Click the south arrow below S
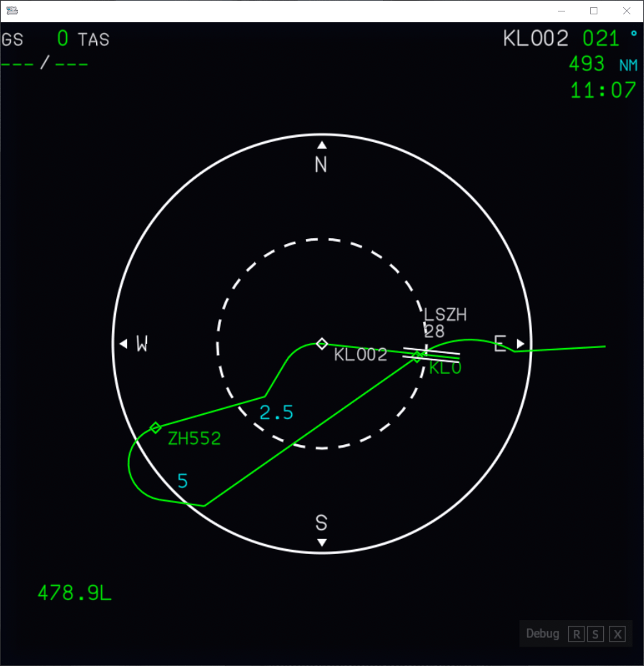 click(x=322, y=543)
